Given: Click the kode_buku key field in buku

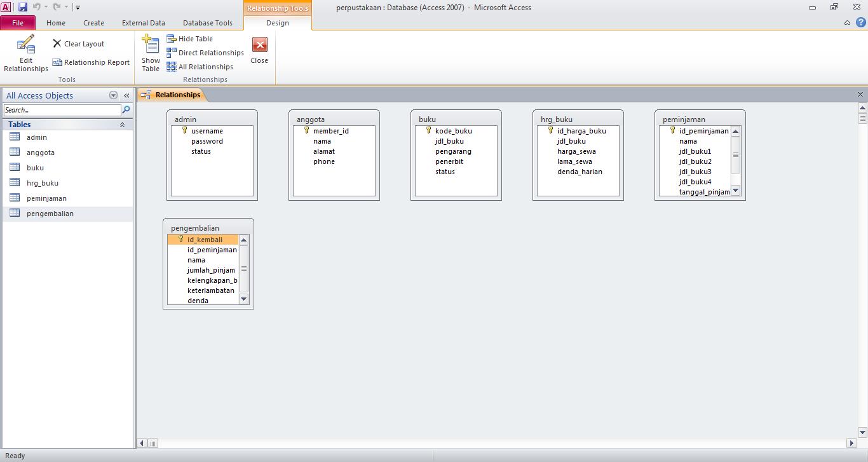Looking at the screenshot, I should tap(456, 131).
